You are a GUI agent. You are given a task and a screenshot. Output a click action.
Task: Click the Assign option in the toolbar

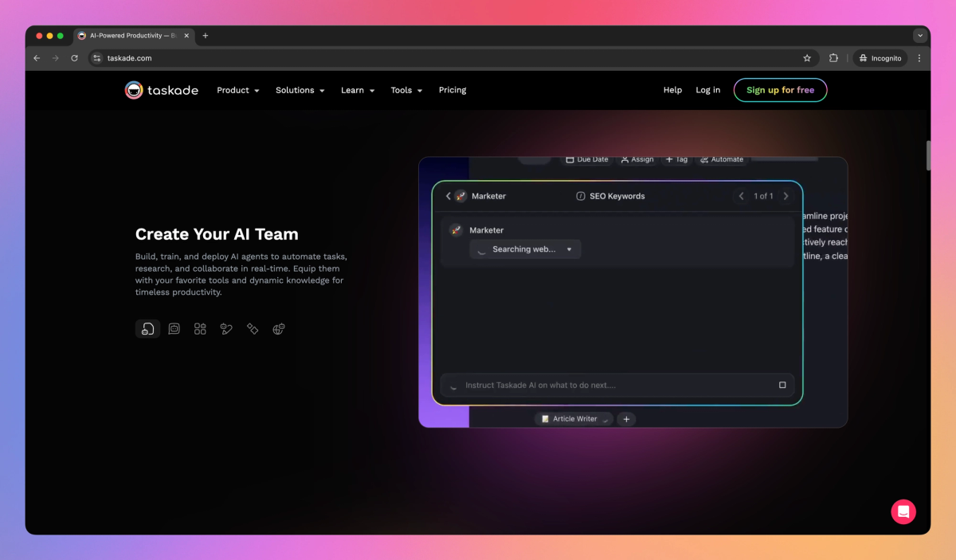637,159
